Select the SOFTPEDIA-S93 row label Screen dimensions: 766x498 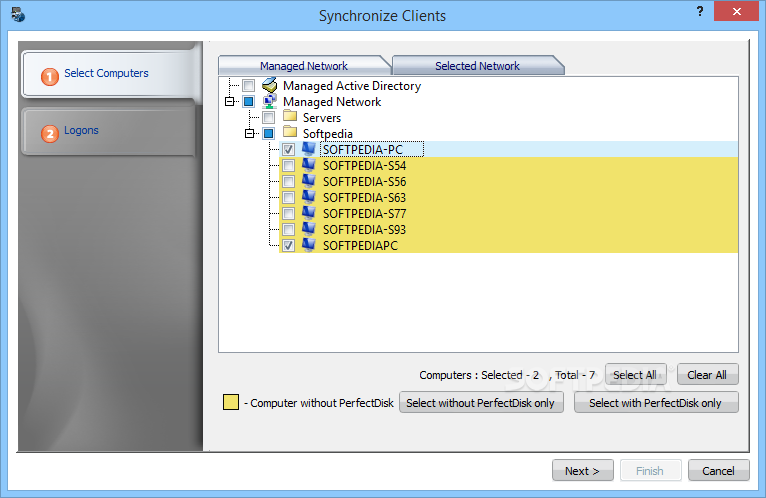pyautogui.click(x=364, y=230)
